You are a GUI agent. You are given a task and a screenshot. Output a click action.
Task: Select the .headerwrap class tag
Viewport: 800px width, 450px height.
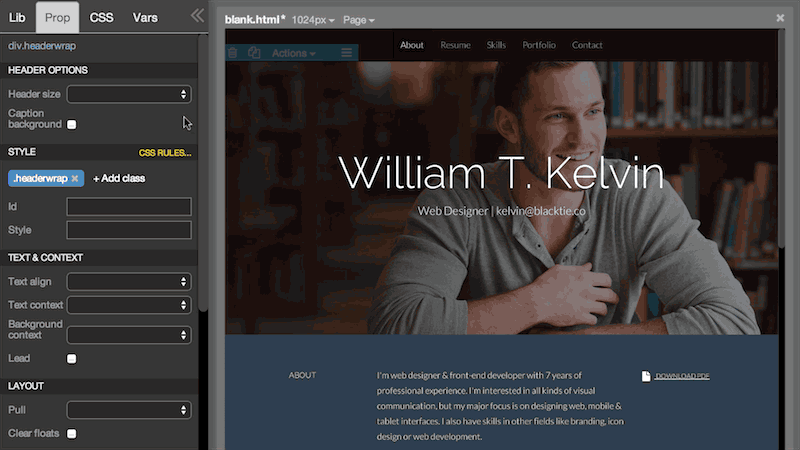(40, 179)
